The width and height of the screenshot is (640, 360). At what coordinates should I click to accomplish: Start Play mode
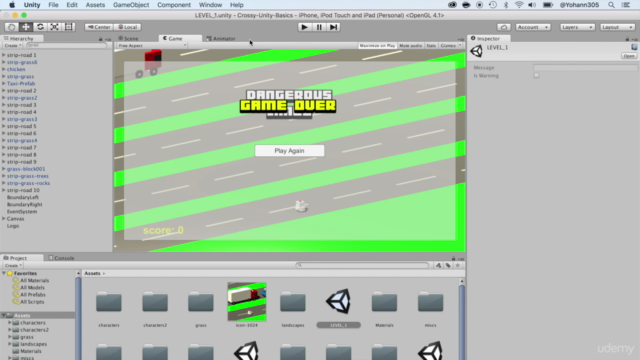pyautogui.click(x=304, y=27)
